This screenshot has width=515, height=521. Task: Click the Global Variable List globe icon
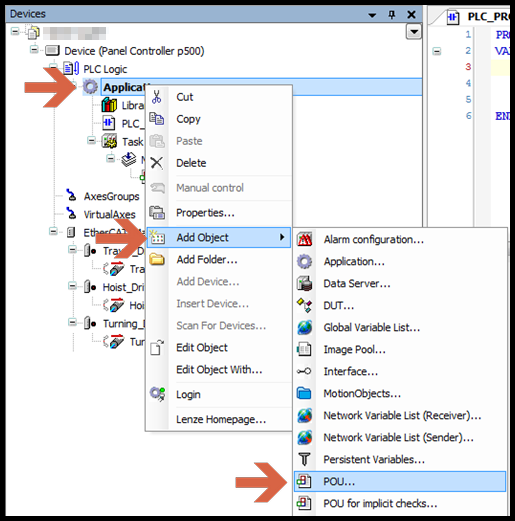(x=304, y=327)
